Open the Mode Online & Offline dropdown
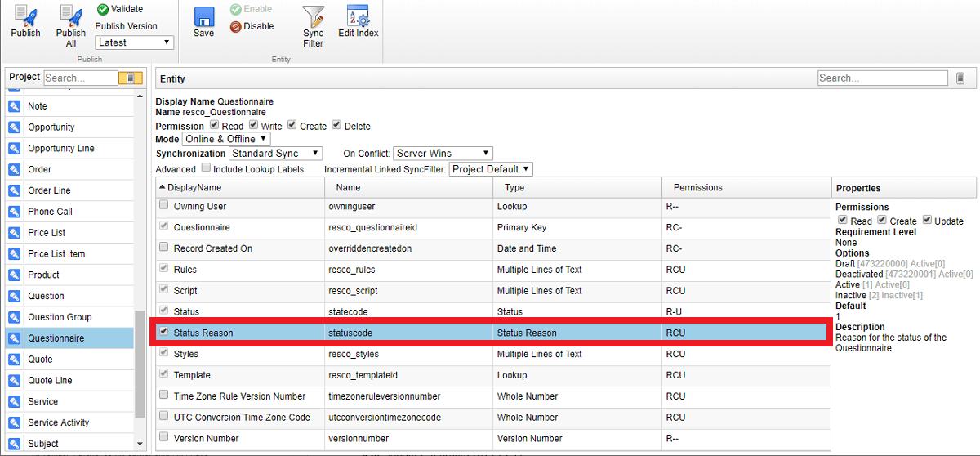Image resolution: width=980 pixels, height=456 pixels. point(226,139)
